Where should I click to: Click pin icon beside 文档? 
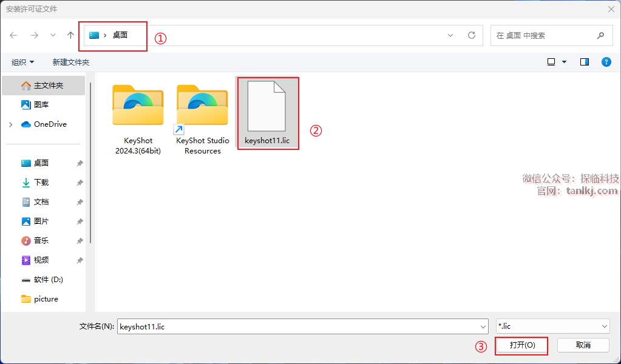point(80,202)
